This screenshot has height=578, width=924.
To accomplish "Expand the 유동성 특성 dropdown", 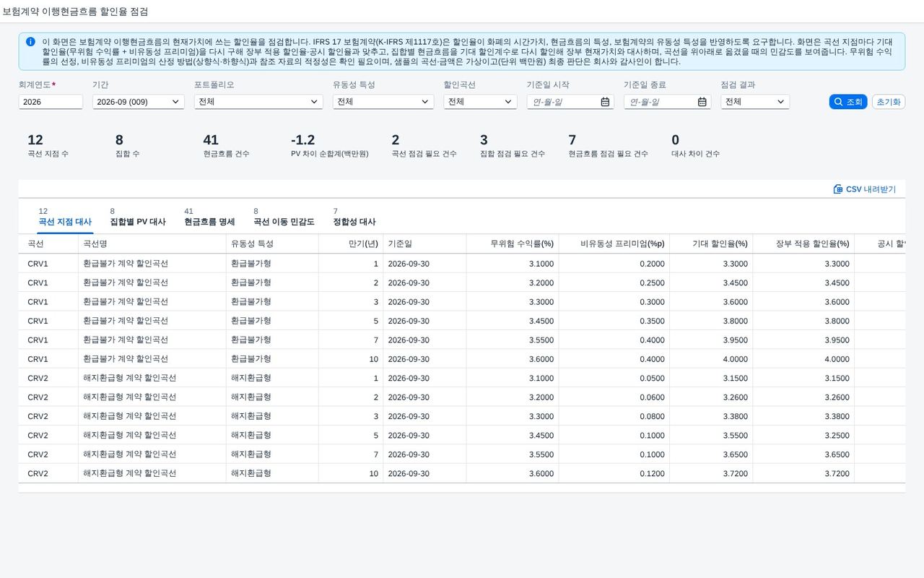I will point(383,102).
